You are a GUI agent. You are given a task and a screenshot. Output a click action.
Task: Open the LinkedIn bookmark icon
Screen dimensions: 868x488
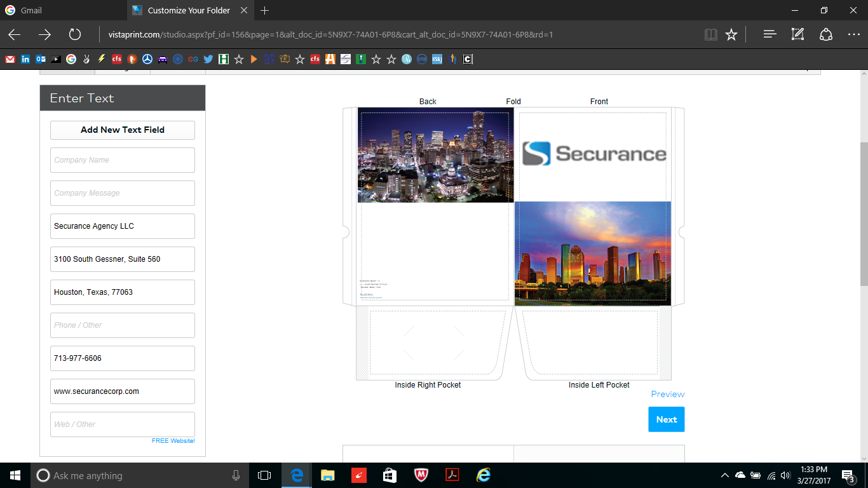pyautogui.click(x=25, y=59)
